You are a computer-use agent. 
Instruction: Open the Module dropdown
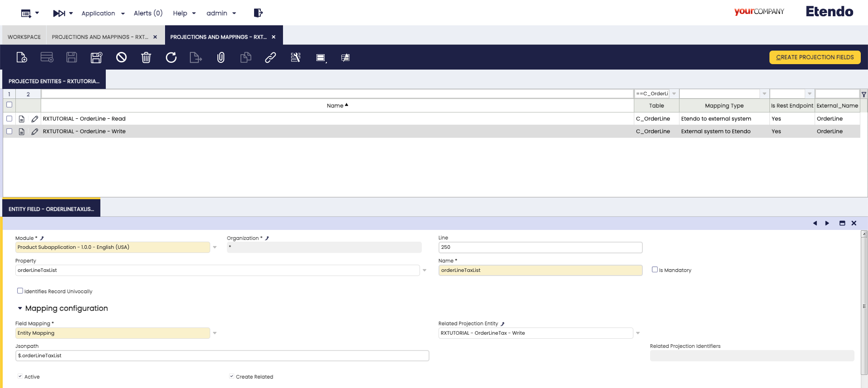coord(215,247)
